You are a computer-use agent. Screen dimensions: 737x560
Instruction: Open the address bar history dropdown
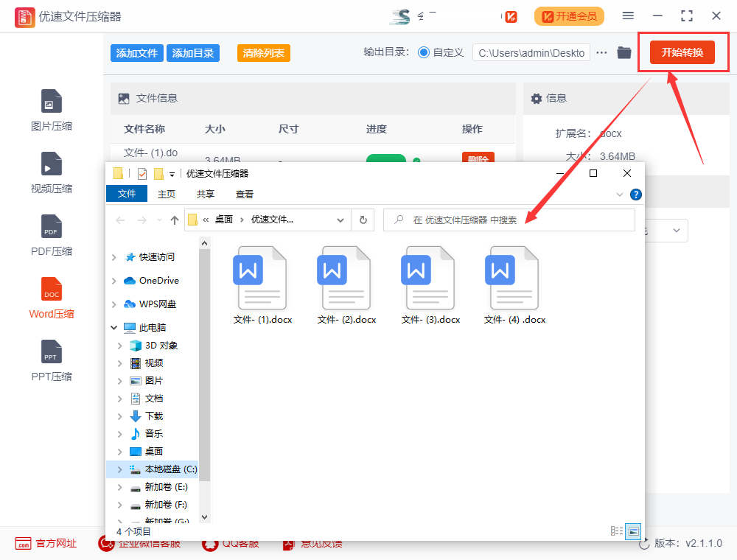(x=340, y=220)
